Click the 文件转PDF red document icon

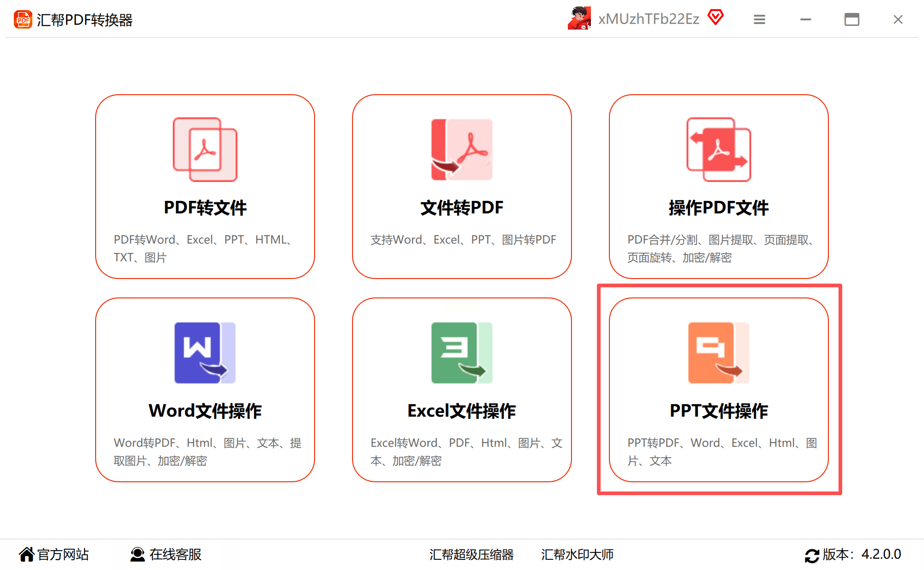(x=462, y=149)
